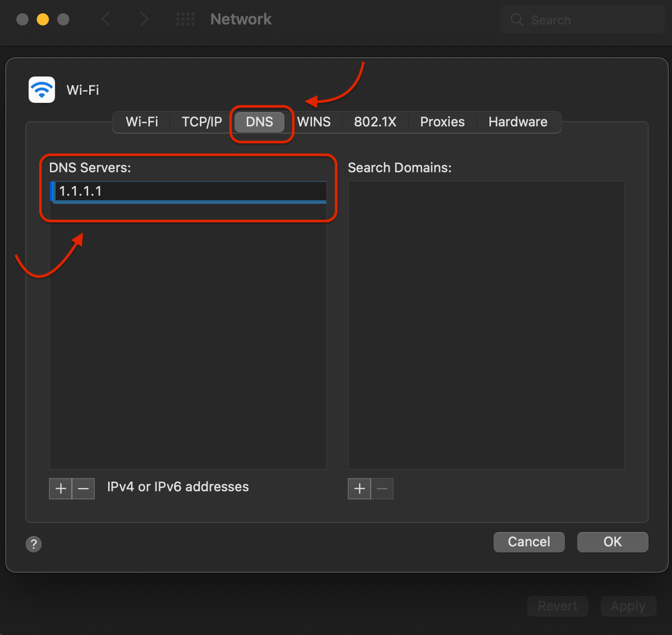Select the DNS tab
Image resolution: width=672 pixels, height=635 pixels.
[x=260, y=122]
